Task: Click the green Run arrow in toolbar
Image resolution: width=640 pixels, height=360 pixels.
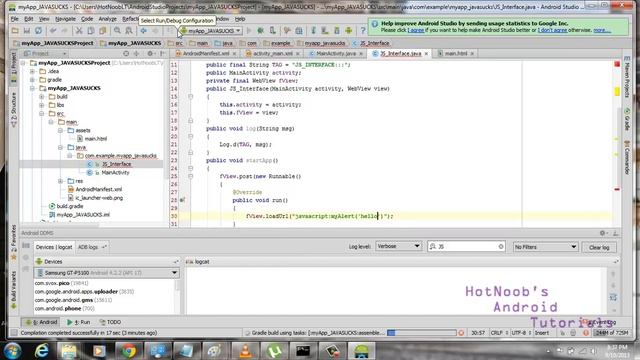Action: (249, 31)
